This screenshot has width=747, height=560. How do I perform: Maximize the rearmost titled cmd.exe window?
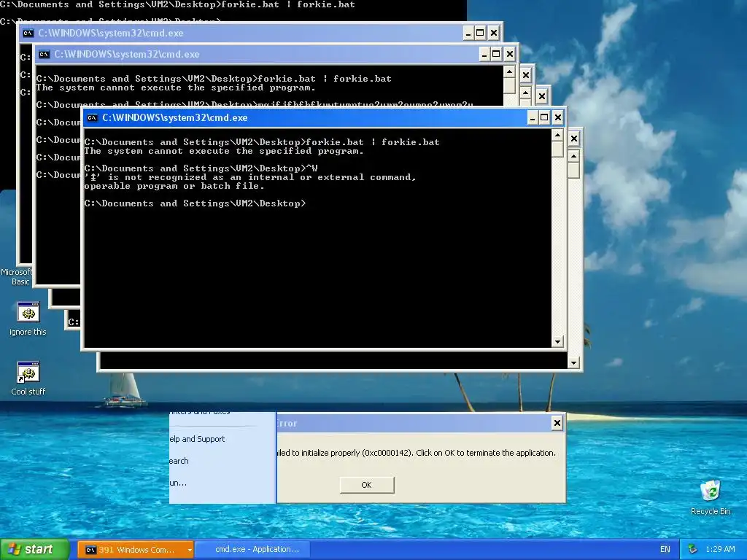[x=480, y=34]
